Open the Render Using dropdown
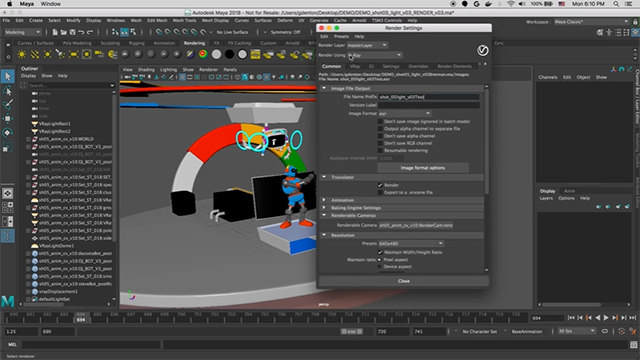640x360 pixels. tap(375, 55)
